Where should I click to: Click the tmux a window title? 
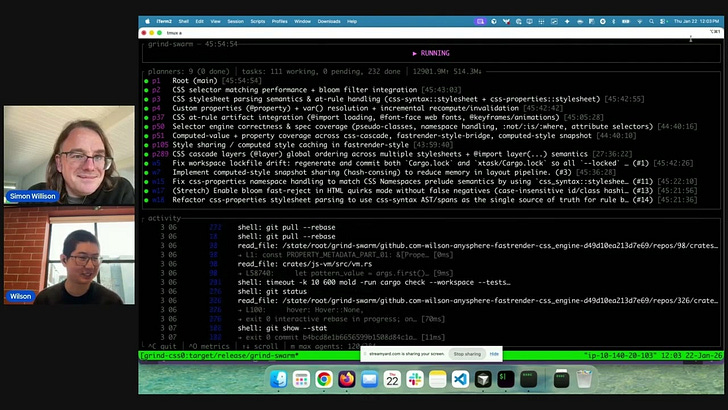click(174, 33)
